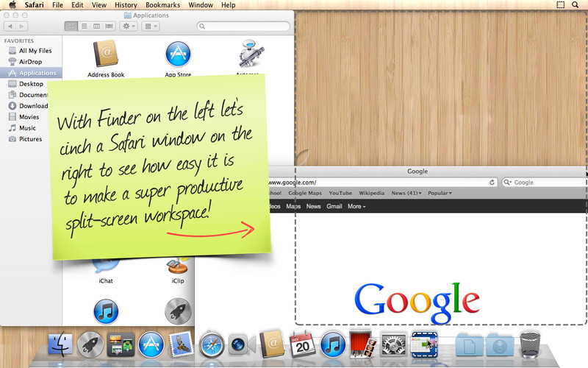Switch Finder to icon view
Image resolution: width=588 pixels, height=368 pixels.
coord(71,26)
